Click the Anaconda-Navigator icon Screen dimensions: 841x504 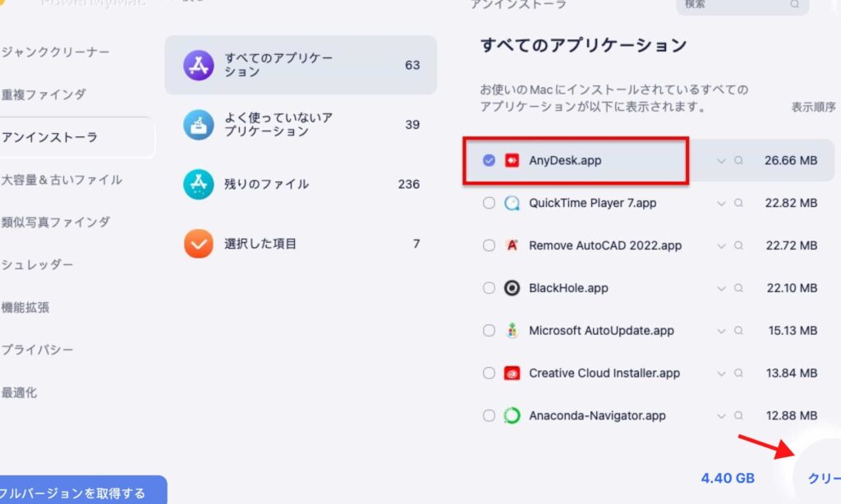(512, 416)
